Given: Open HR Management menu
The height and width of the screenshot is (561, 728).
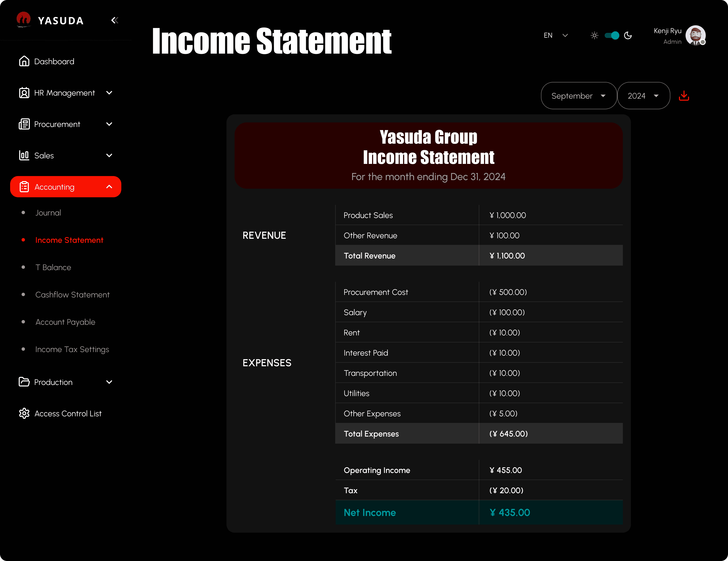Looking at the screenshot, I should click(x=66, y=93).
